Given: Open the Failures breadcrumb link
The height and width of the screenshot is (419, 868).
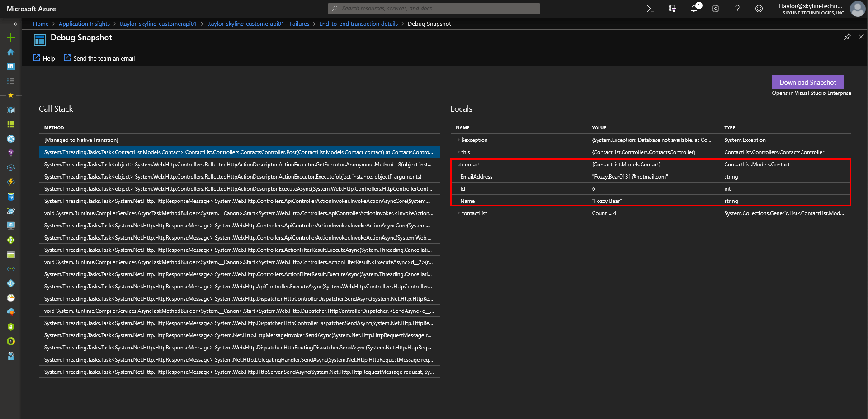Looking at the screenshot, I should pyautogui.click(x=258, y=24).
